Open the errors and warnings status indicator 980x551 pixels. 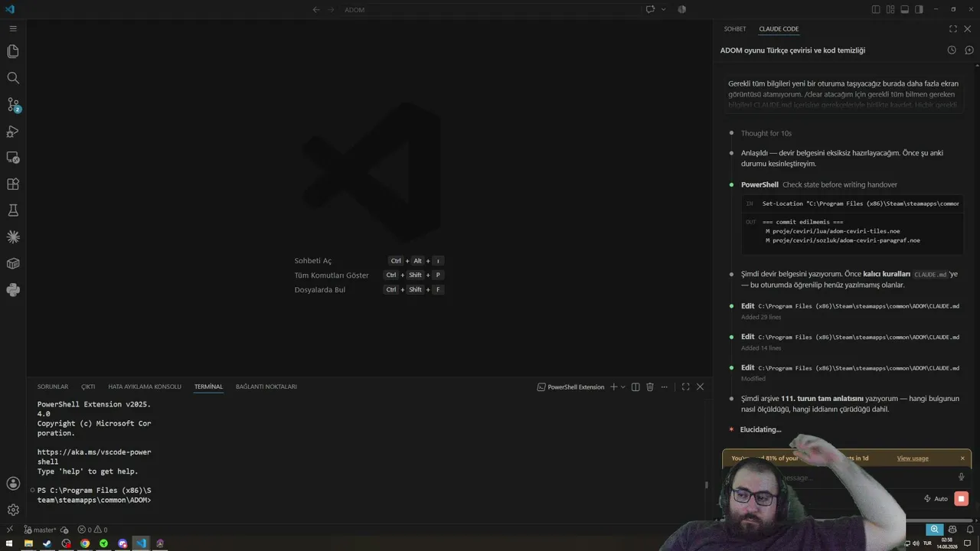92,530
